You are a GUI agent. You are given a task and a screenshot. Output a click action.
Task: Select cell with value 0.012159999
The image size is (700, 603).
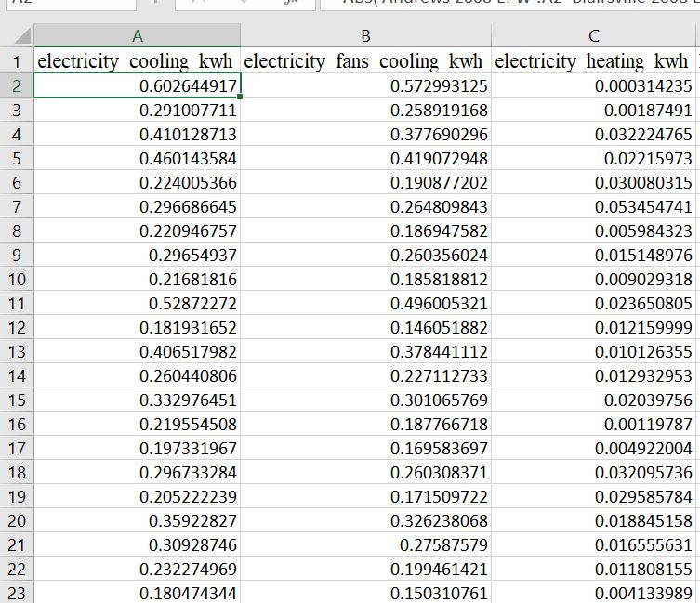594,328
